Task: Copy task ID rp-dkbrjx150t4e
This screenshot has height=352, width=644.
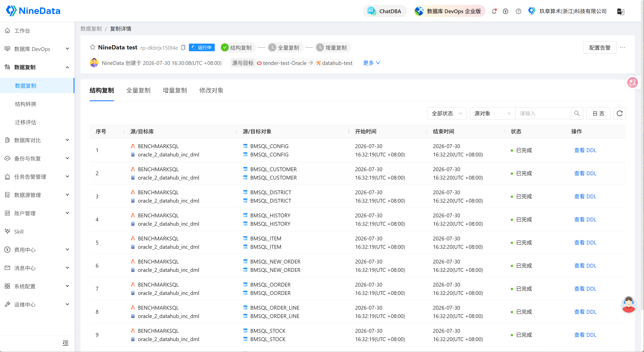Action: coord(183,48)
